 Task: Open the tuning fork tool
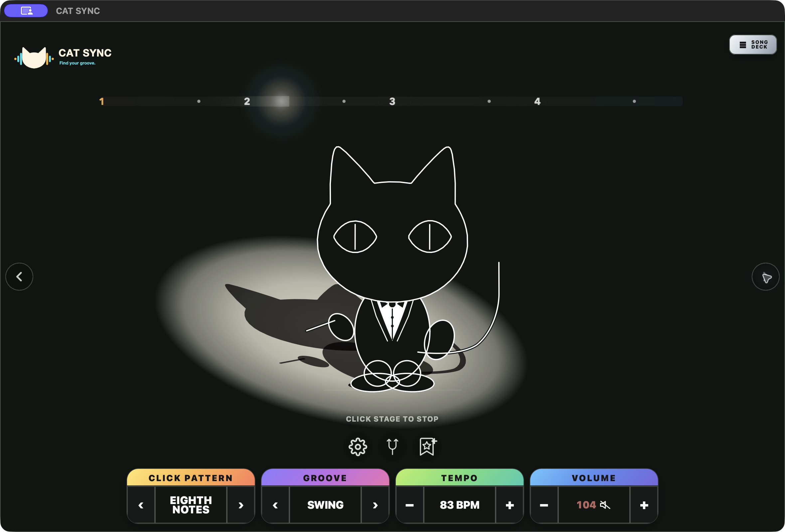pos(392,447)
